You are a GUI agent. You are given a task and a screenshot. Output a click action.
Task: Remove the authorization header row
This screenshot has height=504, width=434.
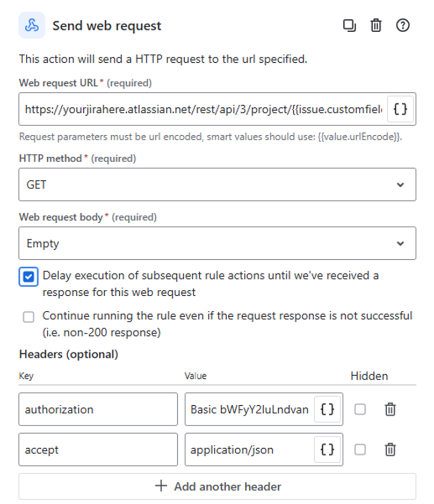[x=390, y=410]
